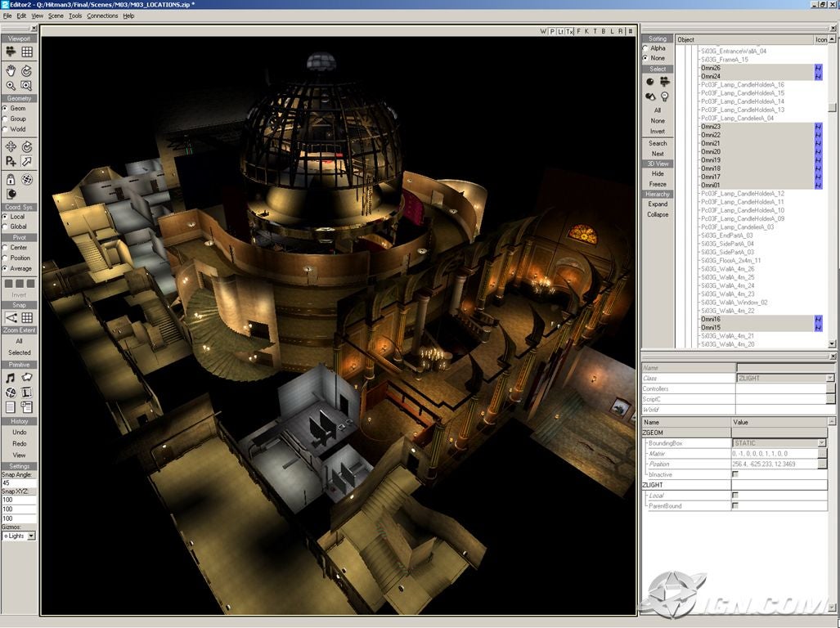840x628 pixels.
Task: Open the Edit menu
Action: (x=21, y=16)
